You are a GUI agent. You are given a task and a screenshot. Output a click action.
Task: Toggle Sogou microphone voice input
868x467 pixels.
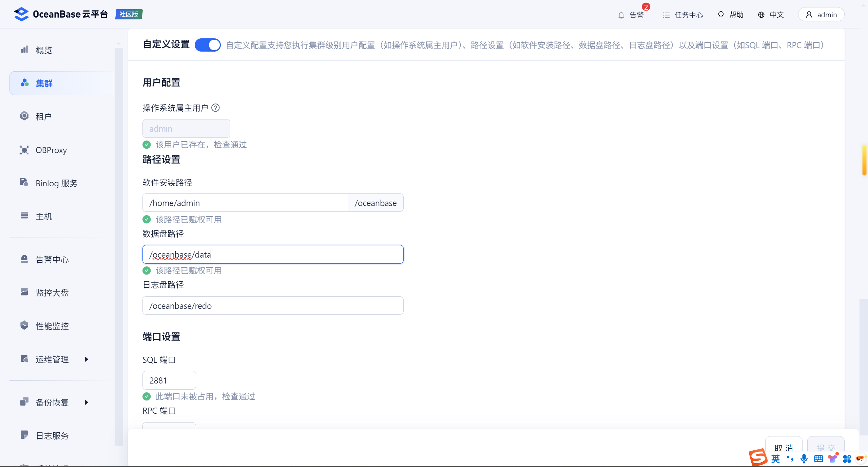[x=804, y=459]
